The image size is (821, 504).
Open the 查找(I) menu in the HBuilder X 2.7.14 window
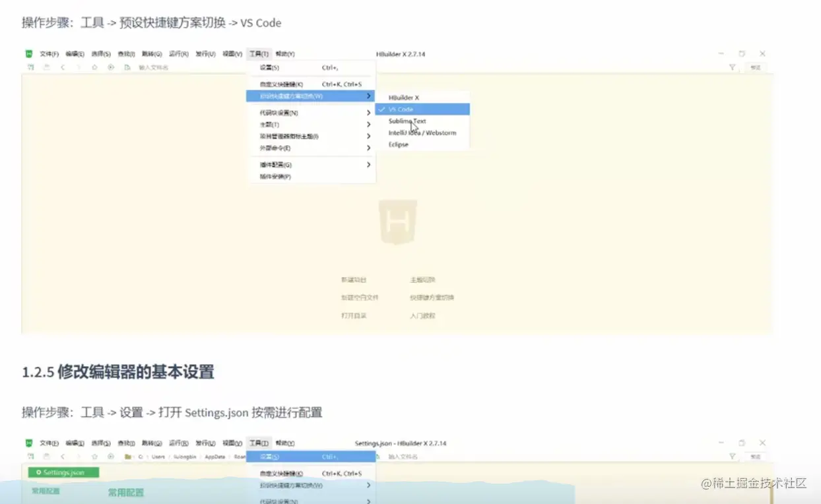[x=126, y=54]
